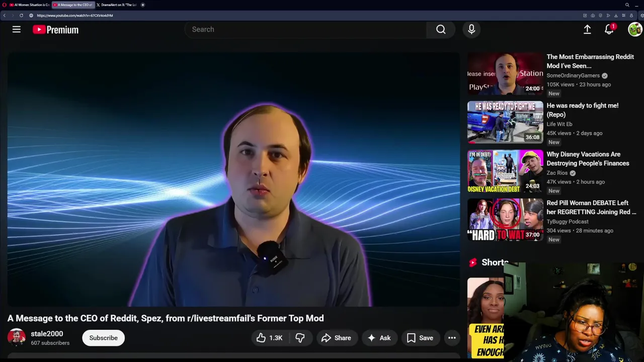
Task: Switch to DramaAlert on X tab
Action: tap(117, 5)
